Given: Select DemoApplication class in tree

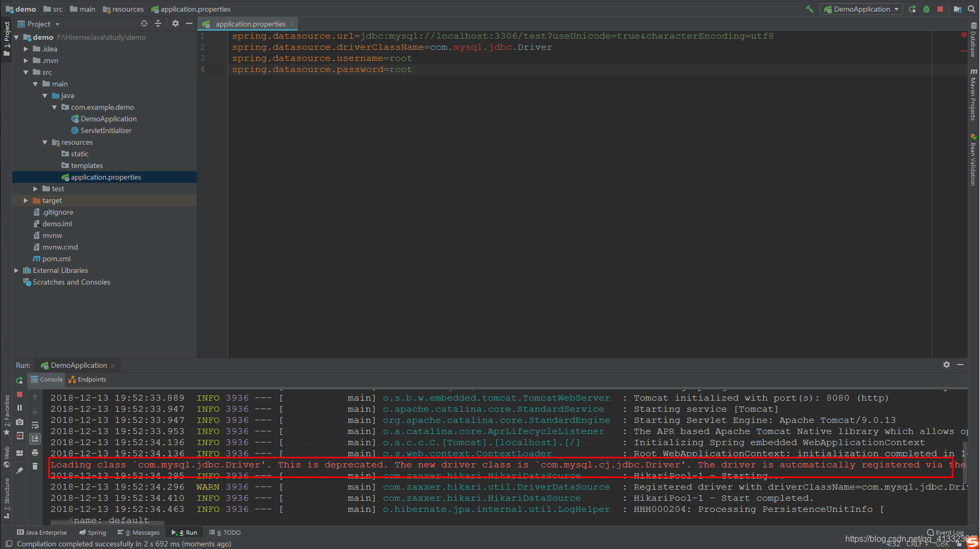Looking at the screenshot, I should click(108, 119).
